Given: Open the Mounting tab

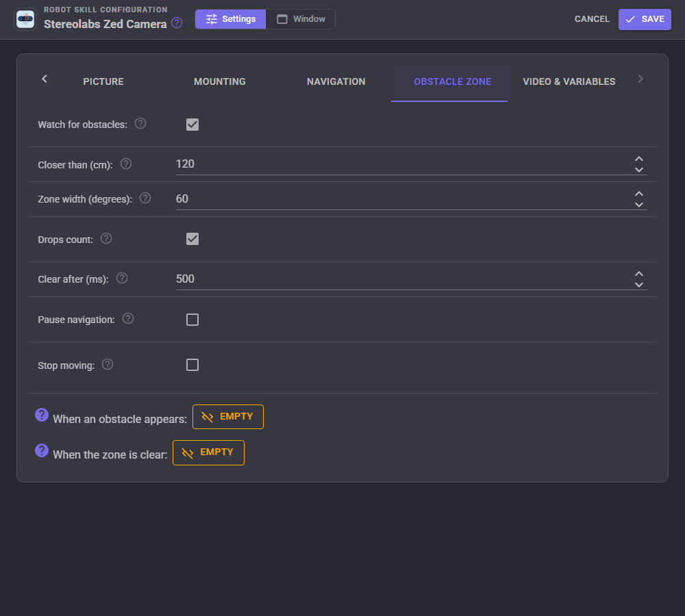Looking at the screenshot, I should click(x=220, y=81).
